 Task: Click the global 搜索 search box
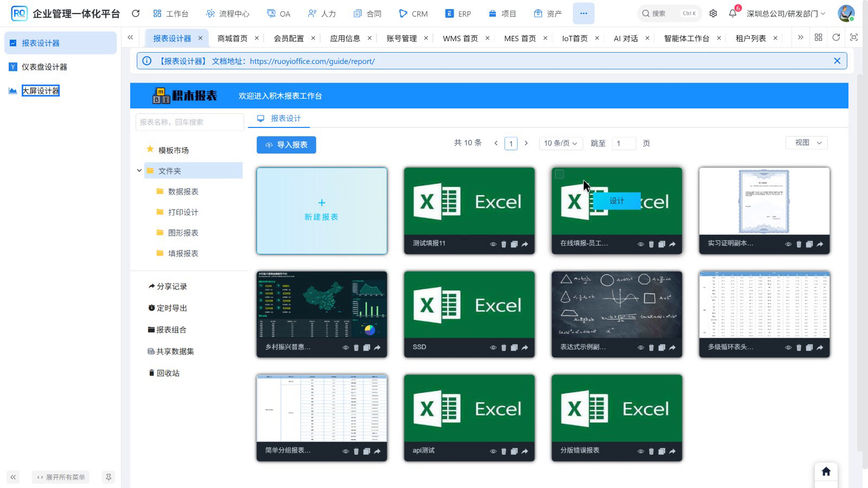(669, 14)
